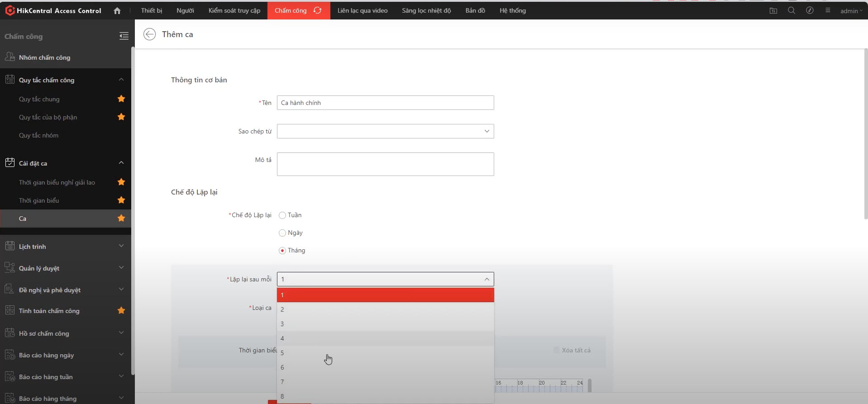Image resolution: width=868 pixels, height=404 pixels.
Task: Select the Tháng repeat mode radio button
Action: pos(282,251)
